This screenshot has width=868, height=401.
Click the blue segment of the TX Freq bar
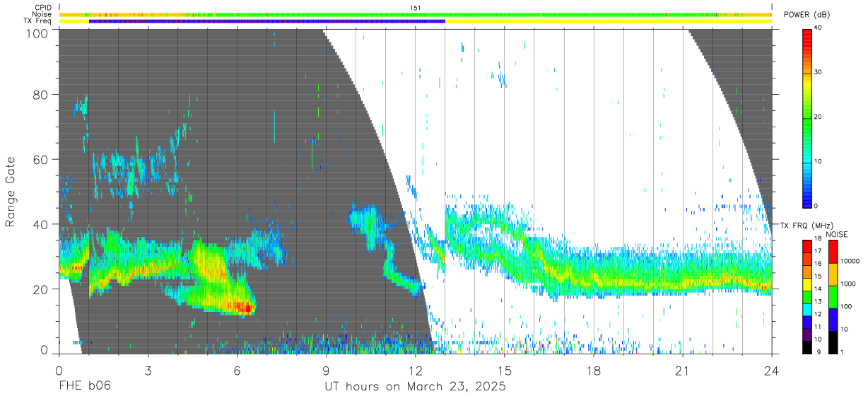click(x=267, y=21)
